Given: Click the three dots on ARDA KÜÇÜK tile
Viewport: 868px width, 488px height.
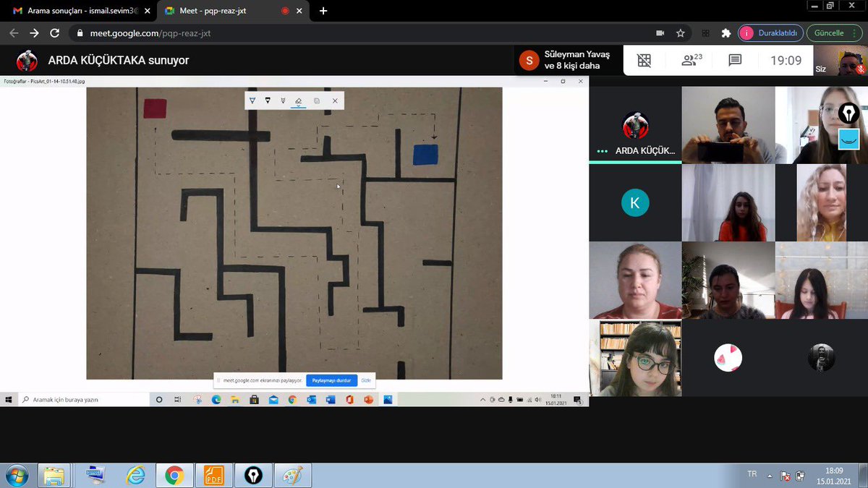Looking at the screenshot, I should coord(601,151).
